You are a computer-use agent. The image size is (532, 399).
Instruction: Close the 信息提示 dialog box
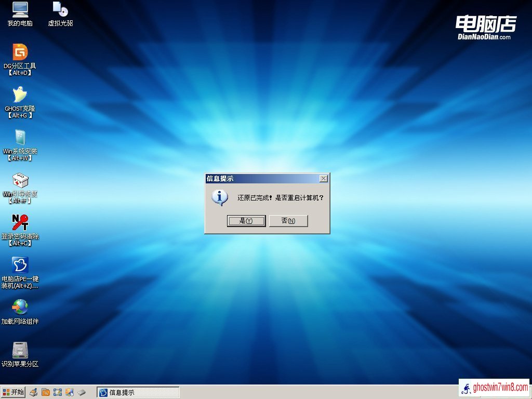[324, 179]
